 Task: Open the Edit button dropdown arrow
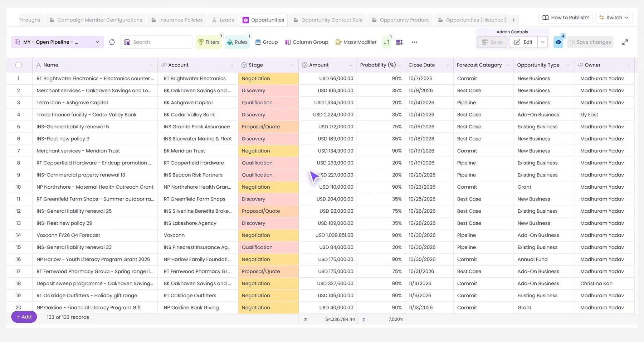point(543,42)
